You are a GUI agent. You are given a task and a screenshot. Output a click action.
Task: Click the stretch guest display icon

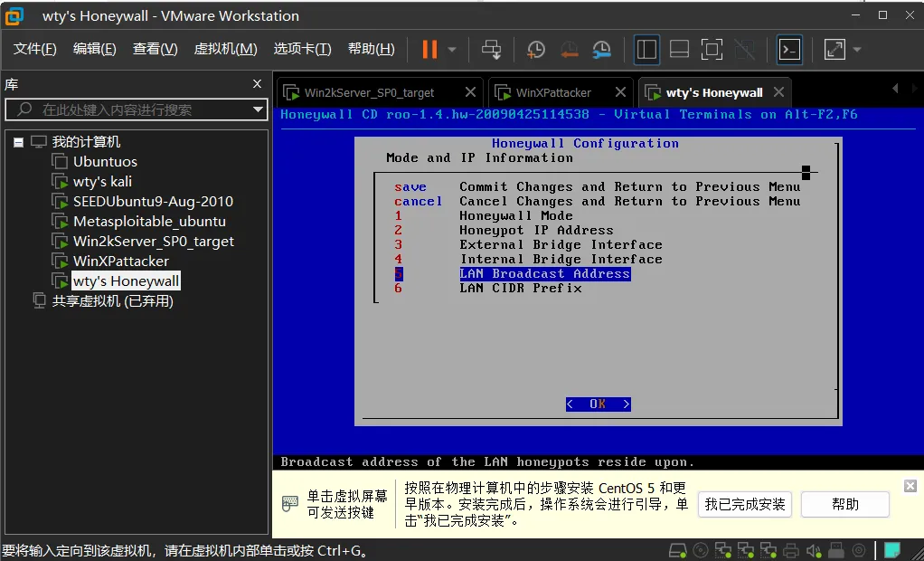tap(835, 49)
